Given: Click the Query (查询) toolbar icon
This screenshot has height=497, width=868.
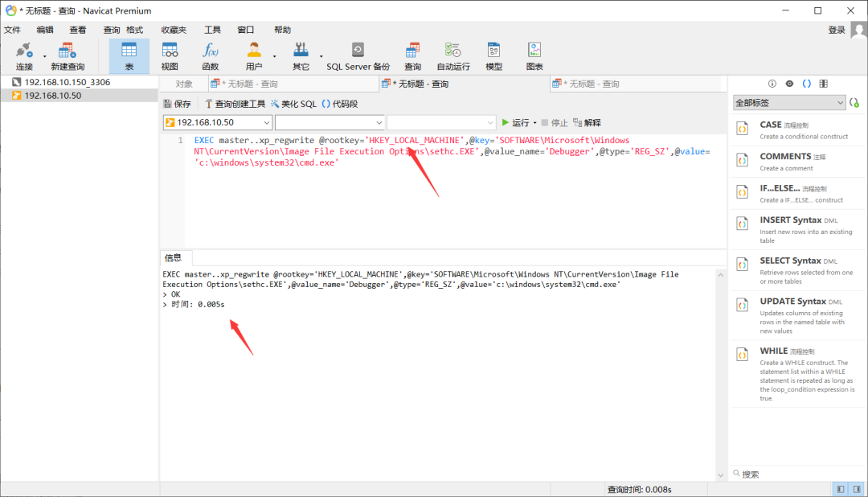Looking at the screenshot, I should (x=412, y=56).
